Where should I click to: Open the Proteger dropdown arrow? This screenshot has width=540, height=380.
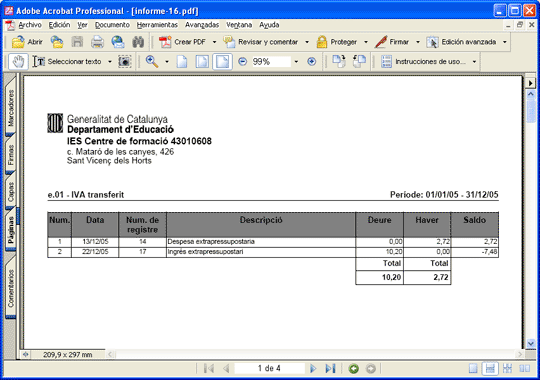366,42
